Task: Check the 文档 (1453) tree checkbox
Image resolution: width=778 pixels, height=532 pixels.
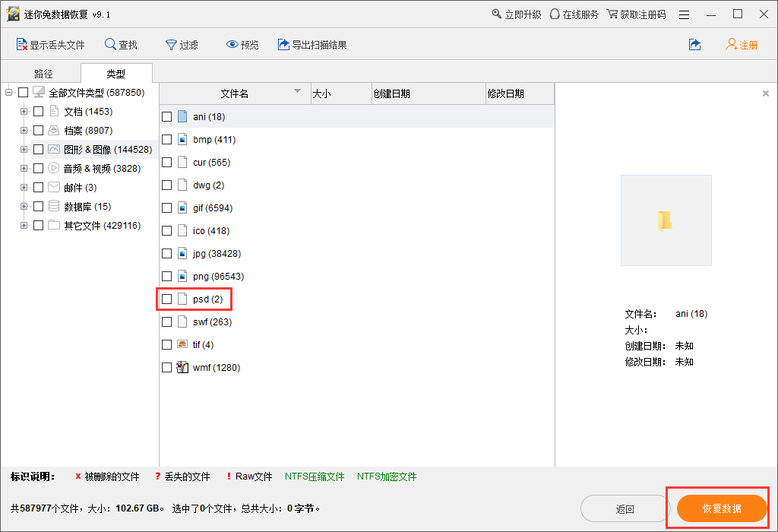Action: (38, 111)
